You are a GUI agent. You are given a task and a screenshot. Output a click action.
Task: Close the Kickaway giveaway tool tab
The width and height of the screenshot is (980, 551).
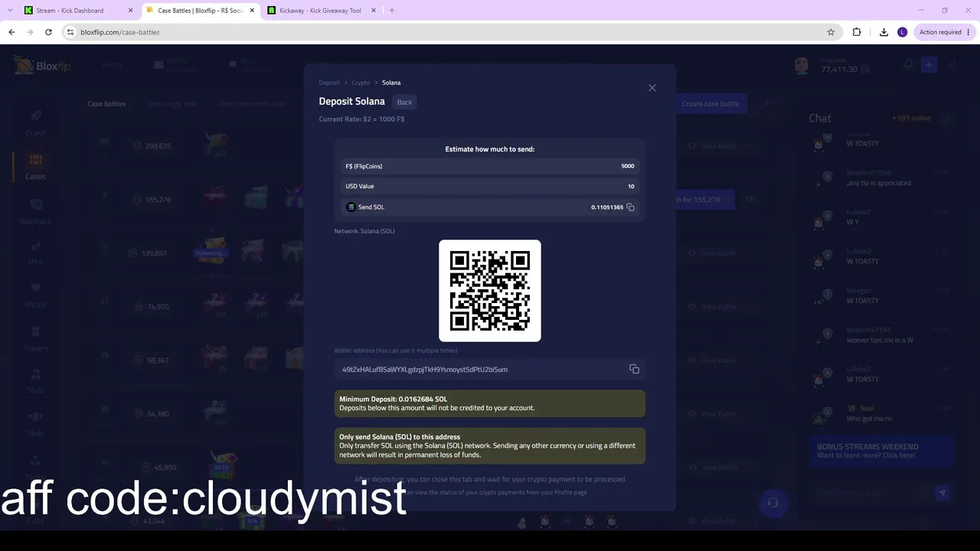point(375,11)
